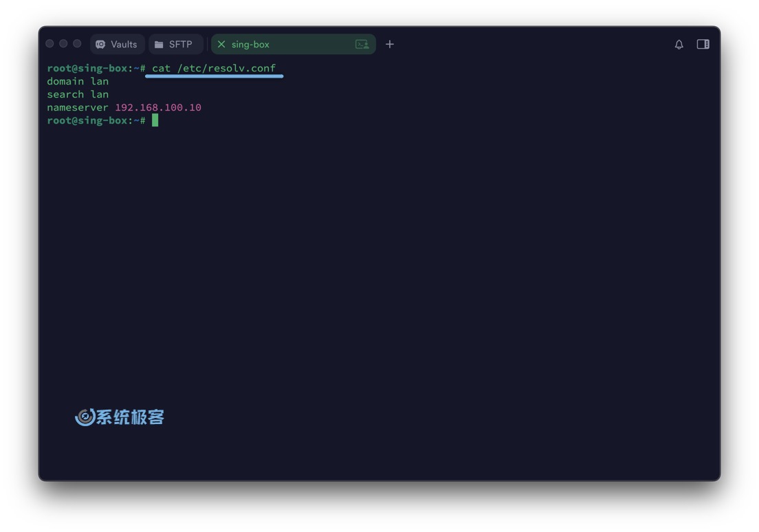The height and width of the screenshot is (532, 759).
Task: Add a new tab with plus button
Action: pos(390,44)
